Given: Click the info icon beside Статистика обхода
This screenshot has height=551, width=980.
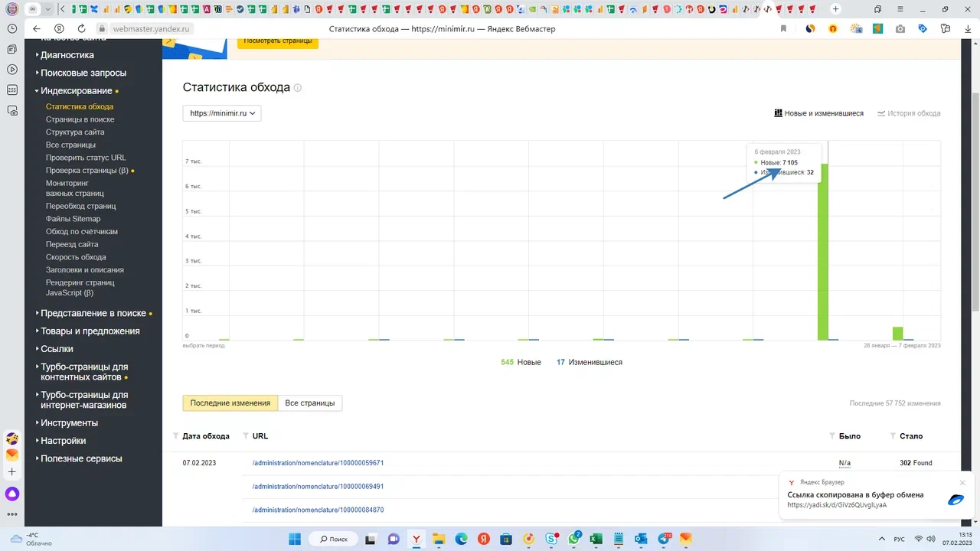Looking at the screenshot, I should pyautogui.click(x=298, y=88).
